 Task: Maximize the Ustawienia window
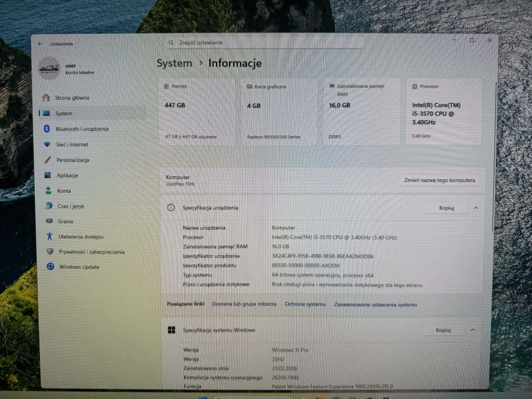pos(472,40)
